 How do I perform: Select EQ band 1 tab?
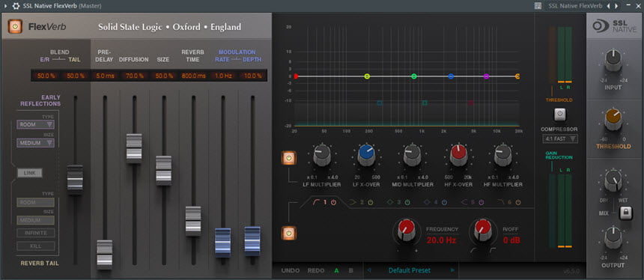(325, 202)
